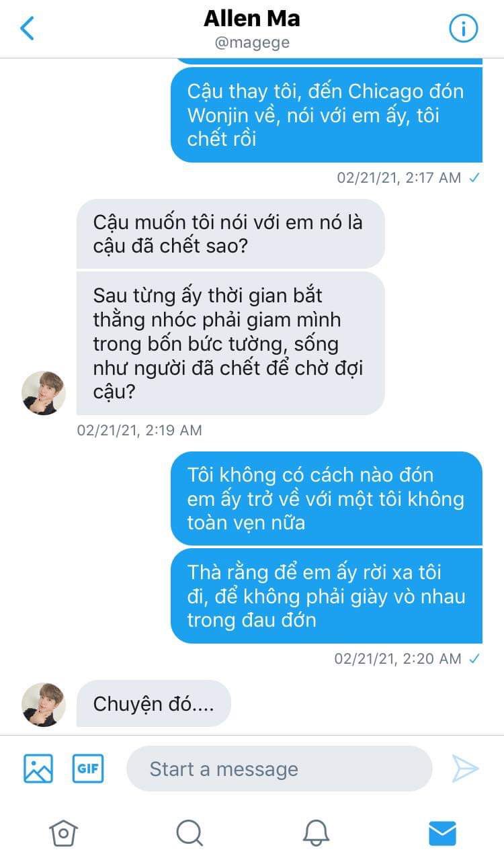The image size is (504, 868).
Task: Tap the 02/21/21, 2:20 AM timestamp
Action: click(x=398, y=658)
